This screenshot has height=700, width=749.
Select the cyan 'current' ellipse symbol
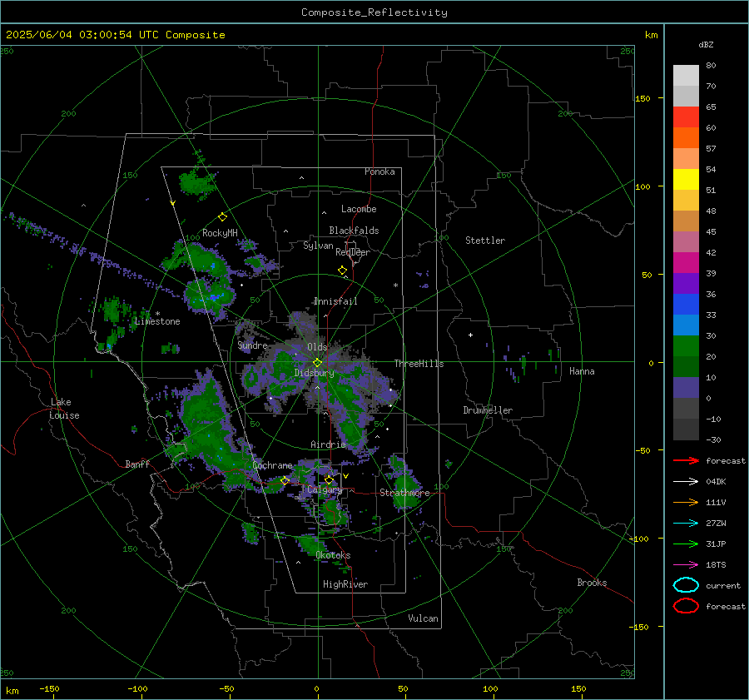[686, 585]
